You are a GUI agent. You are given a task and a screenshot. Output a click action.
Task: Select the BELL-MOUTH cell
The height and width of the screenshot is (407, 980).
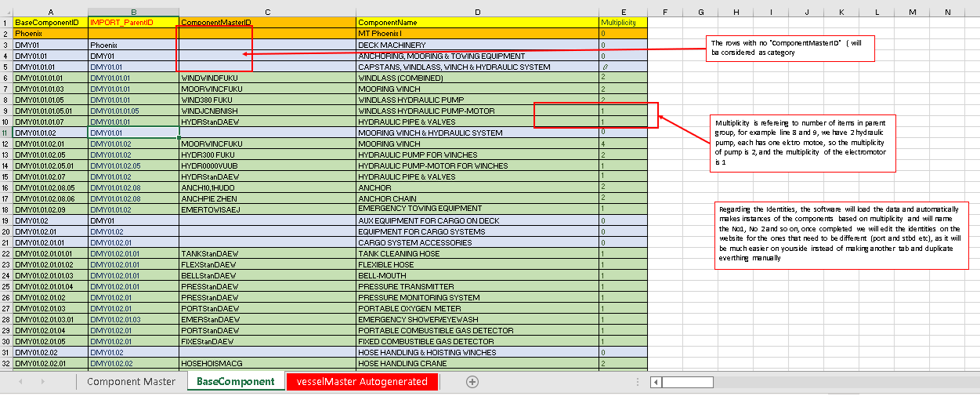coord(477,275)
